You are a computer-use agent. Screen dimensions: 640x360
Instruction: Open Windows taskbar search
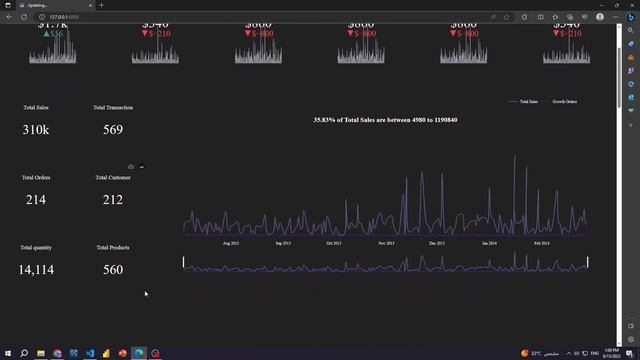pyautogui.click(x=24, y=353)
